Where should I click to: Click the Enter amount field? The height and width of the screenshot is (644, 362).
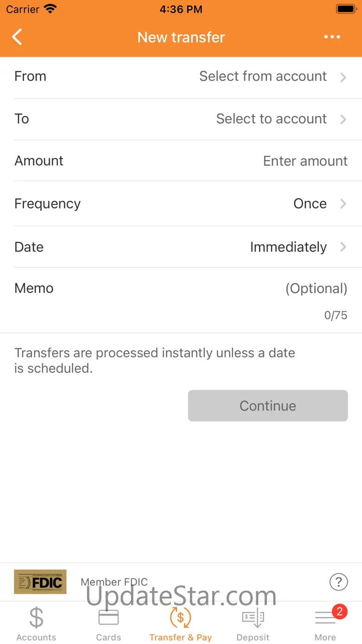(305, 161)
